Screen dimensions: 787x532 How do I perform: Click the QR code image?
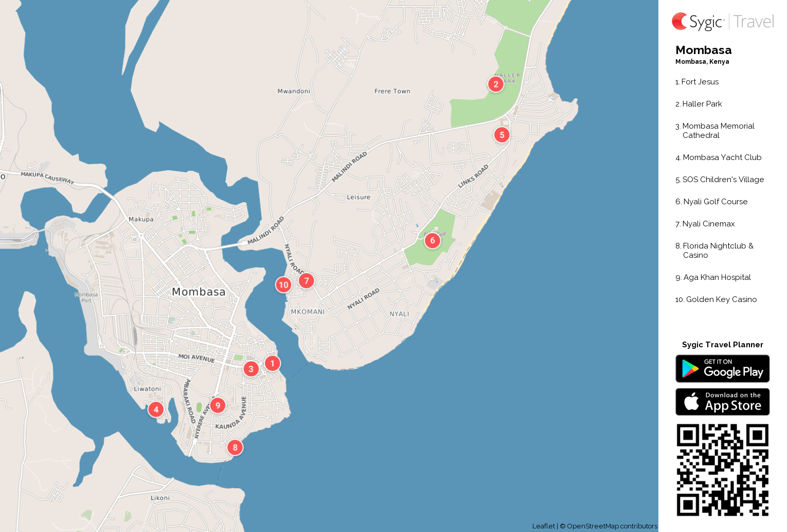click(x=723, y=470)
